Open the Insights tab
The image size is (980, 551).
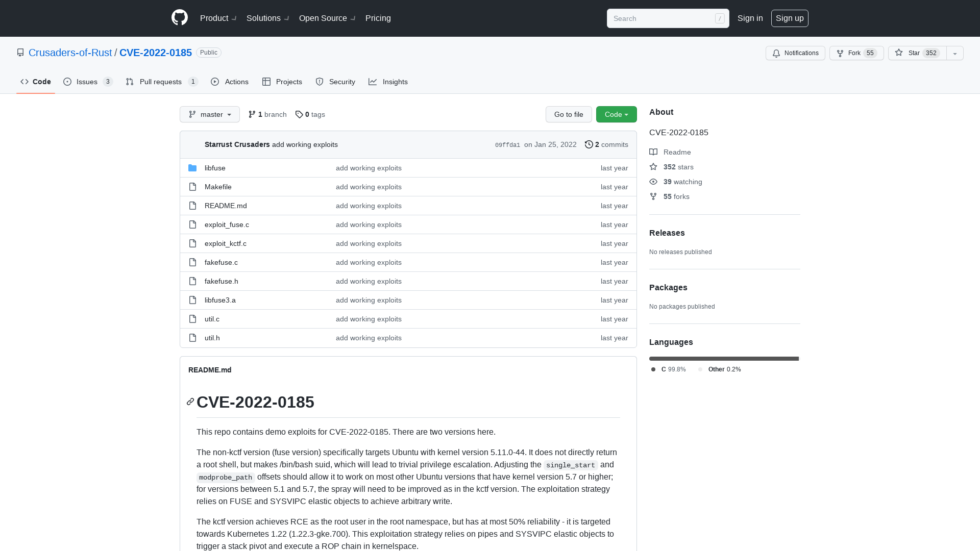(388, 82)
